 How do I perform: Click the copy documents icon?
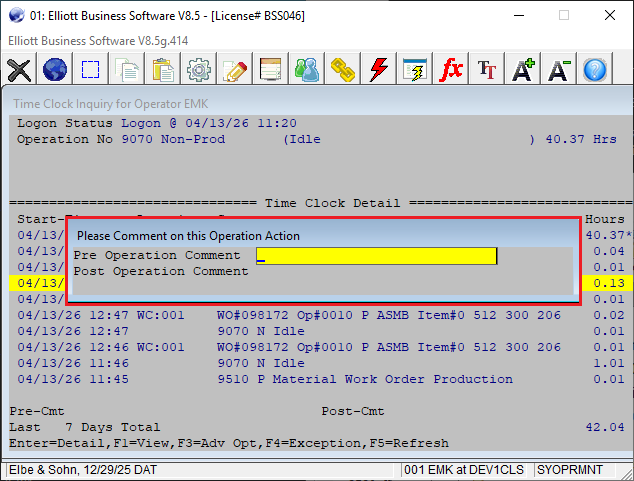(x=127, y=70)
